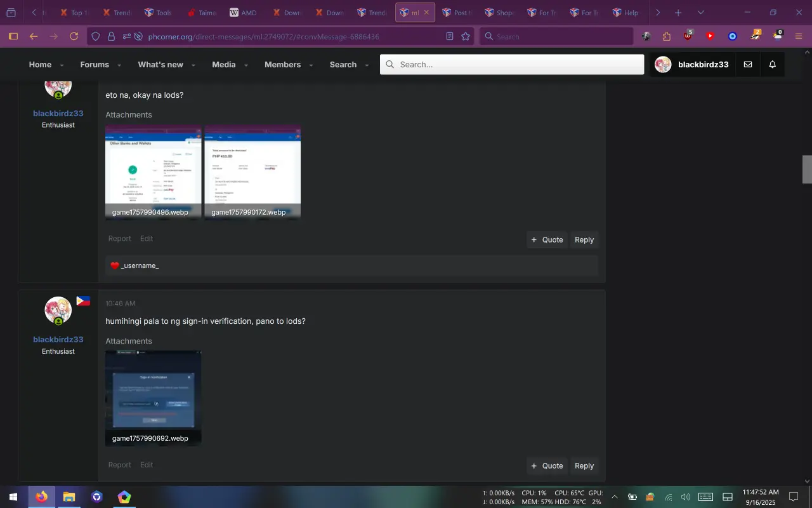Expand the Forums dropdown arrow

119,65
